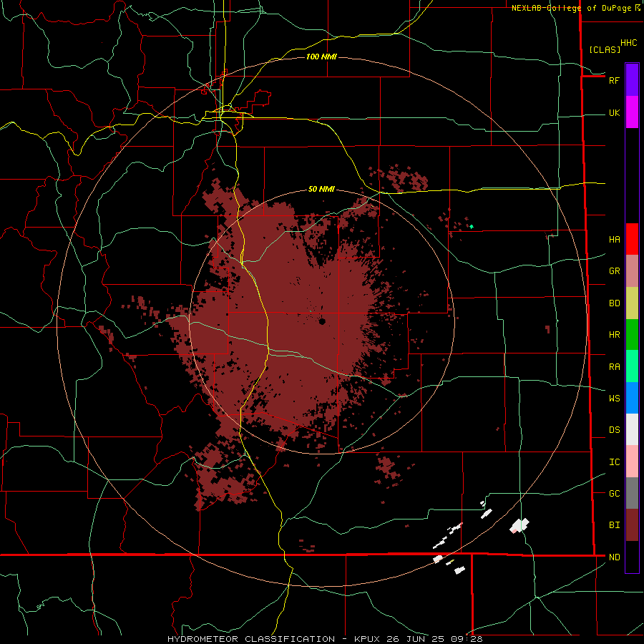This screenshot has height=644, width=644.
Task: Click the [CLAS] legend header text
Action: click(605, 49)
